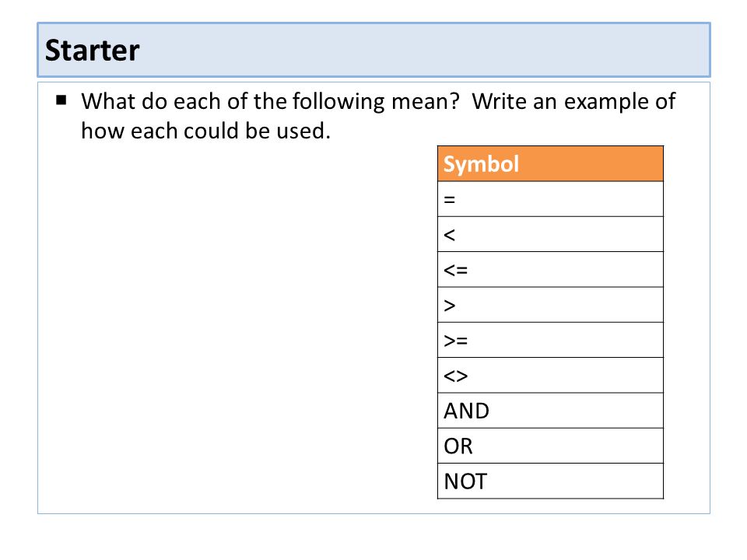Click the text 'how each could be used.'

pyautogui.click(x=205, y=131)
